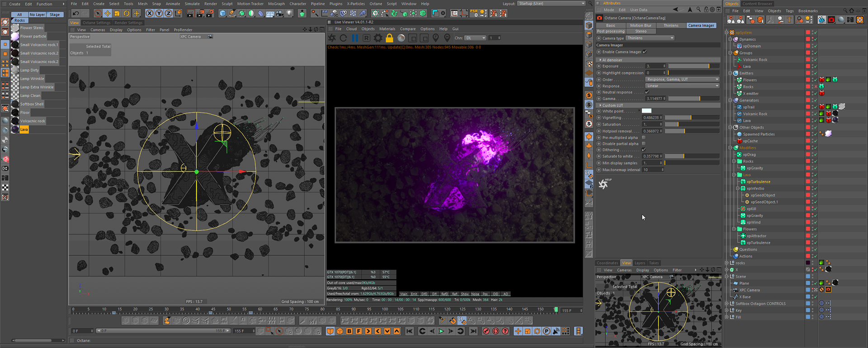Click the Noise pass button in Live Viewer
The image size is (868, 348).
(x=475, y=294)
